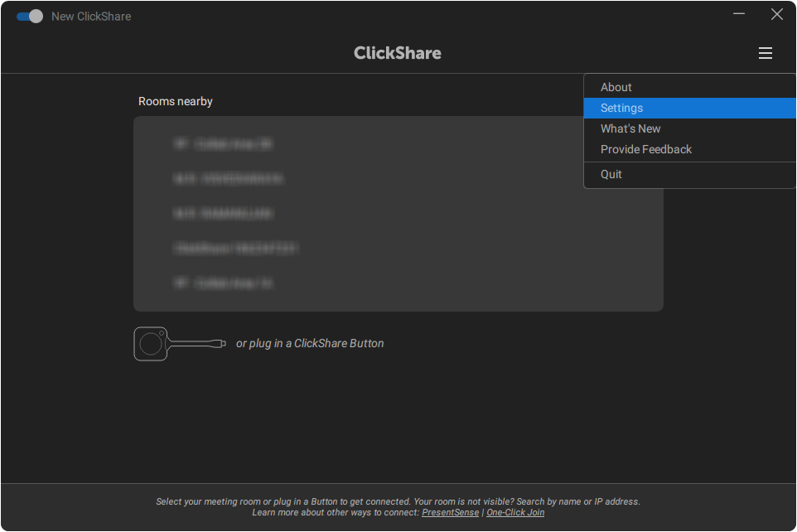Image resolution: width=797 pixels, height=532 pixels.
Task: Select the first room in Rooms nearby
Action: (x=223, y=144)
